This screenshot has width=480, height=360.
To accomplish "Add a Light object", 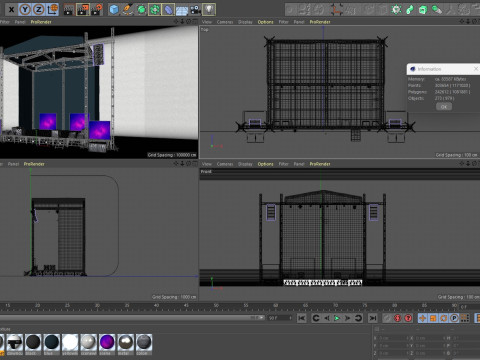I will coord(209,10).
